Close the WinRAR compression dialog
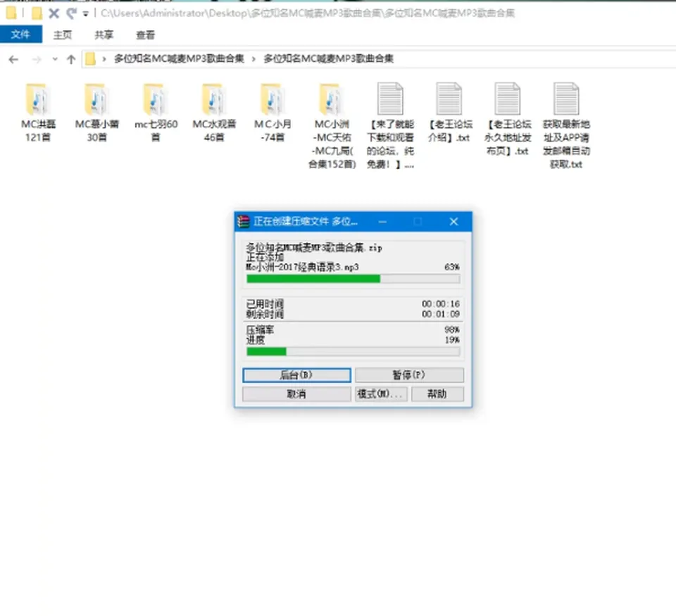The height and width of the screenshot is (616, 676). click(x=453, y=222)
